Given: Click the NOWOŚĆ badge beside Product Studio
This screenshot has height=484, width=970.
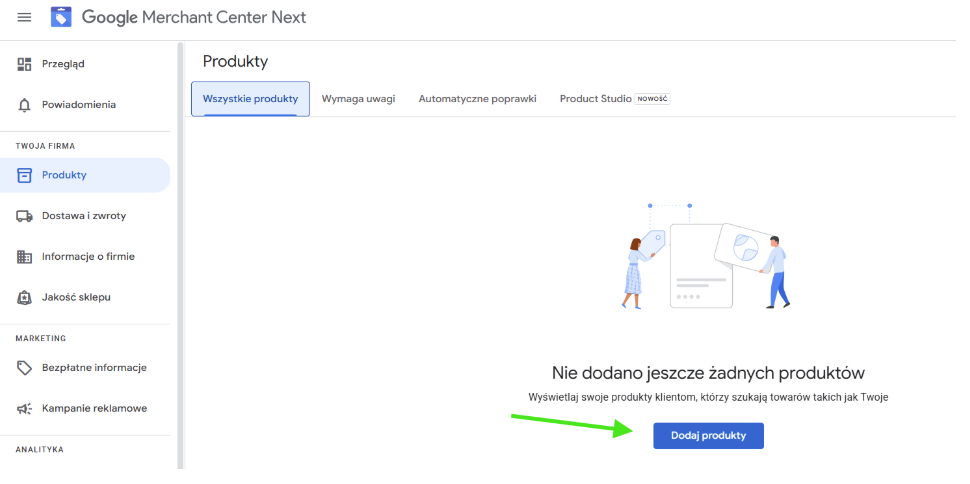Looking at the screenshot, I should click(x=653, y=99).
